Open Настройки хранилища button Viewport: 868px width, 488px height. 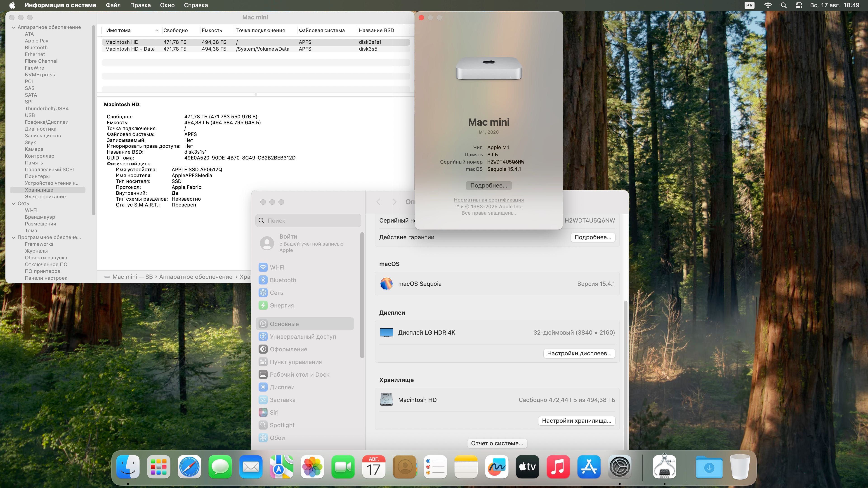[x=577, y=421]
